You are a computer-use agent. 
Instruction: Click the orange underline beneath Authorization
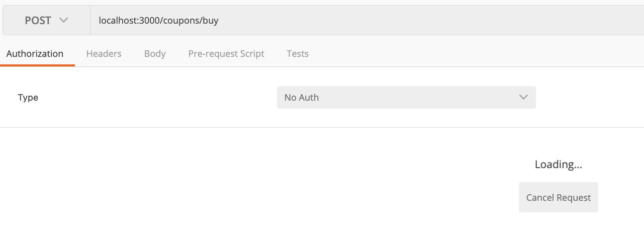[38, 65]
